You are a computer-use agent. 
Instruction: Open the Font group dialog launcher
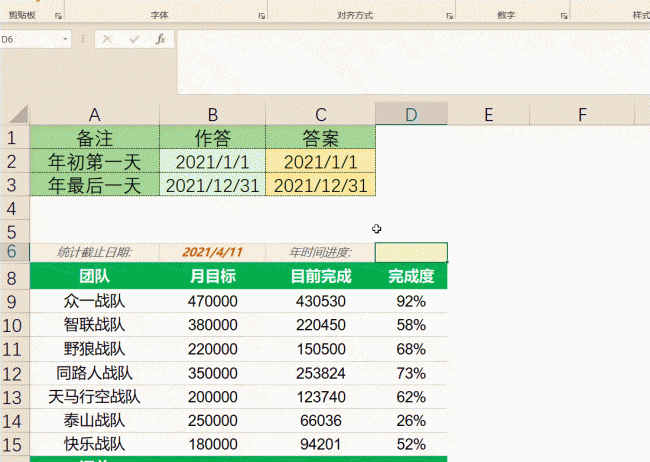pos(261,16)
